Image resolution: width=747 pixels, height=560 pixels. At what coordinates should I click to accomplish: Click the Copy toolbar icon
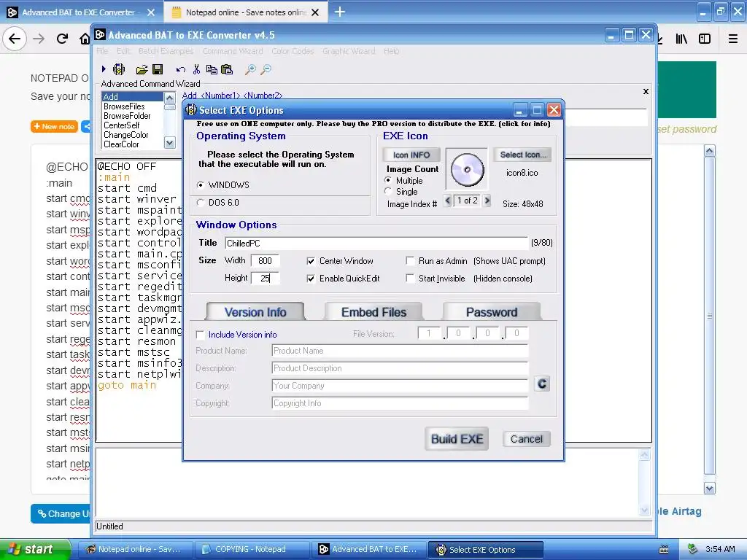212,69
